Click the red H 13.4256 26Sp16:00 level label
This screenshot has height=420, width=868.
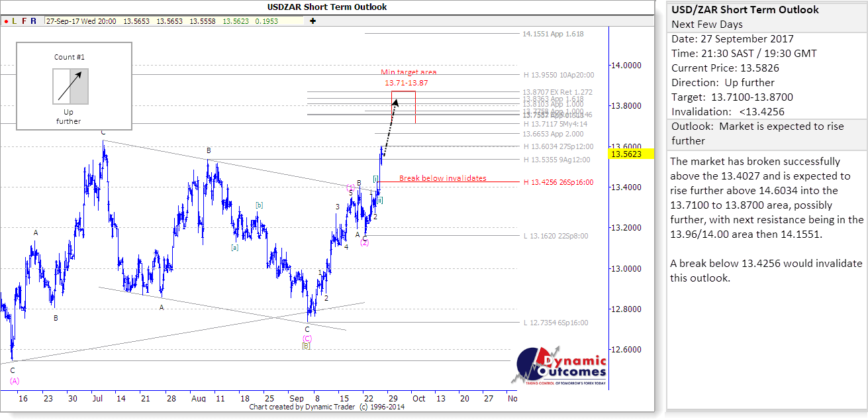point(558,182)
